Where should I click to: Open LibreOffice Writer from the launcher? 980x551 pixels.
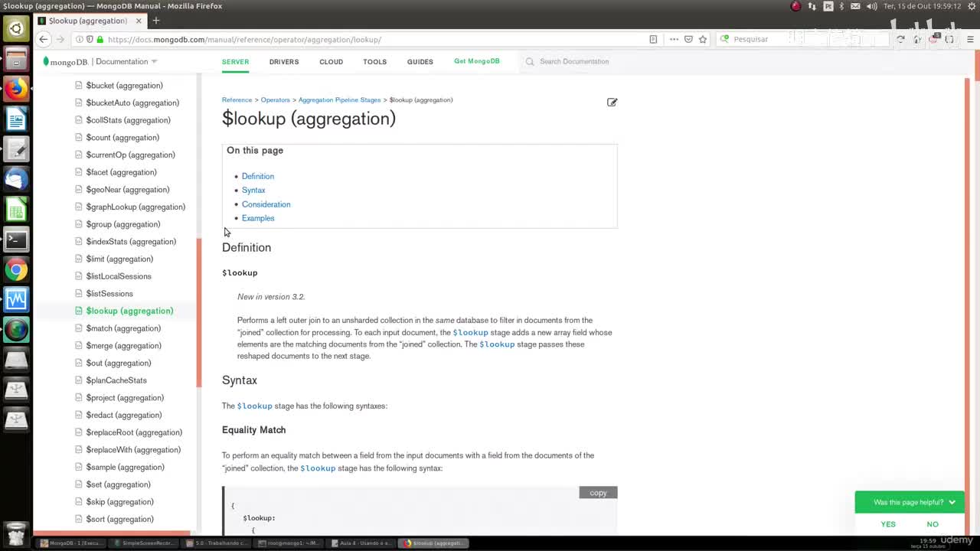[16, 119]
